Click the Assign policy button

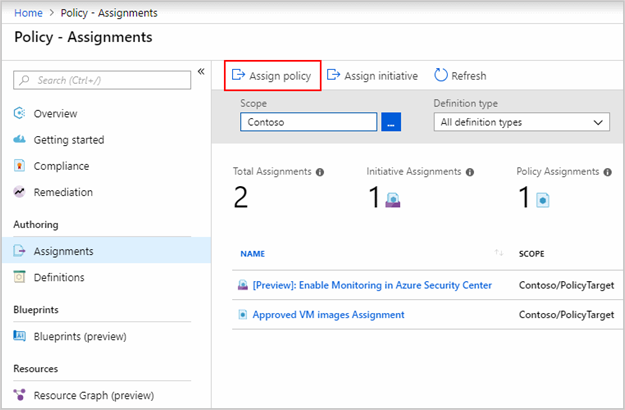tap(271, 76)
